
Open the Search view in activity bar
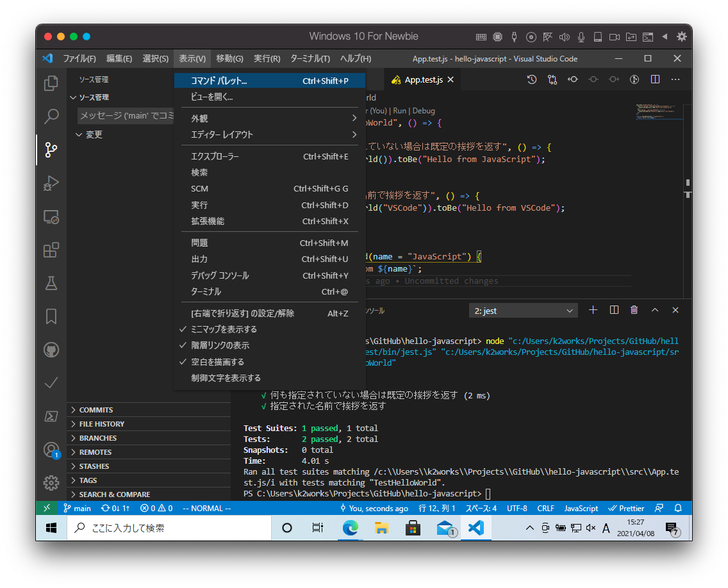coord(51,117)
